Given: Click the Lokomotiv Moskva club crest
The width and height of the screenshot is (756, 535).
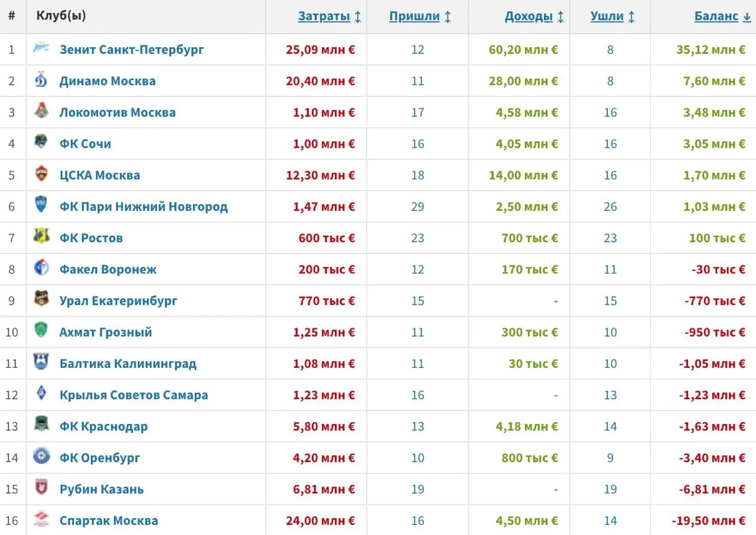Looking at the screenshot, I should click(41, 112).
